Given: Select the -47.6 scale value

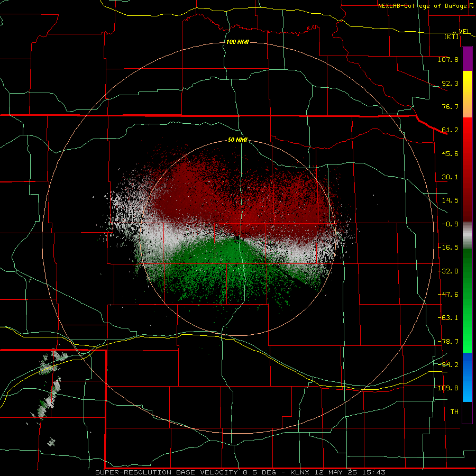Looking at the screenshot, I should pos(448,295).
